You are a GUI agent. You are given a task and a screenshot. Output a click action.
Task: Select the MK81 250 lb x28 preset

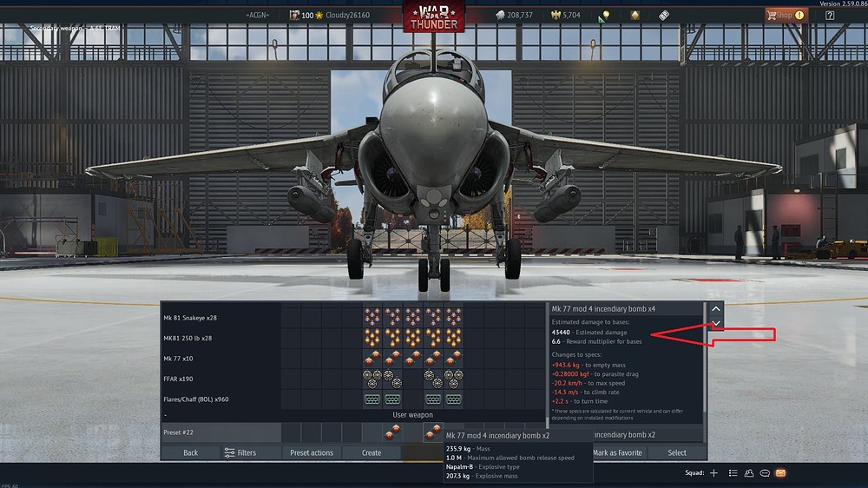pos(187,338)
